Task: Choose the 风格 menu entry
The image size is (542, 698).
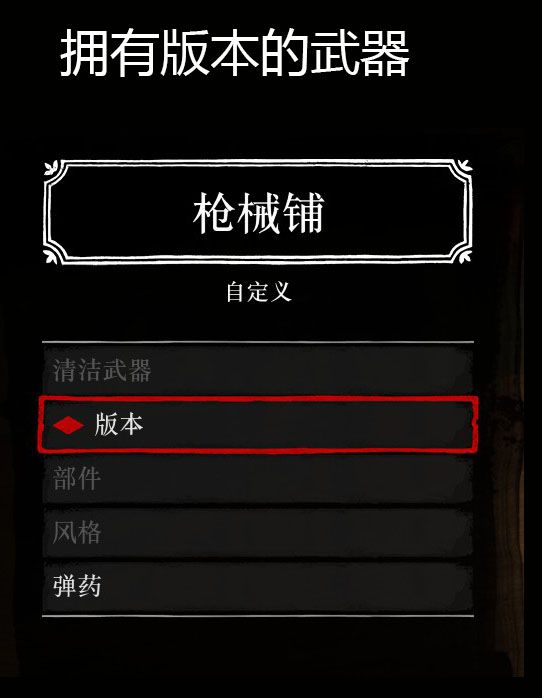Action: (x=258, y=532)
